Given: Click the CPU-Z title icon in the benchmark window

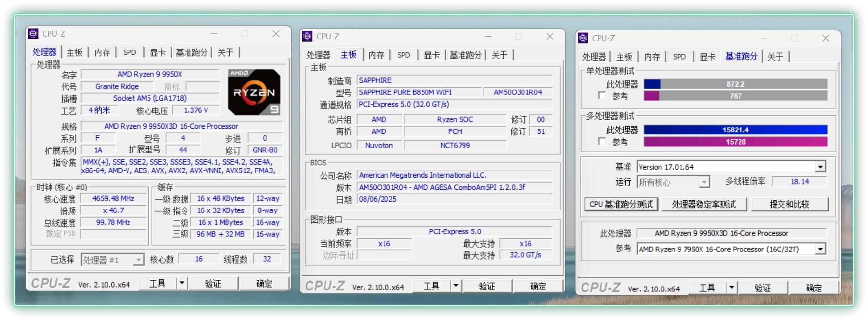Looking at the screenshot, I should pyautogui.click(x=583, y=38).
